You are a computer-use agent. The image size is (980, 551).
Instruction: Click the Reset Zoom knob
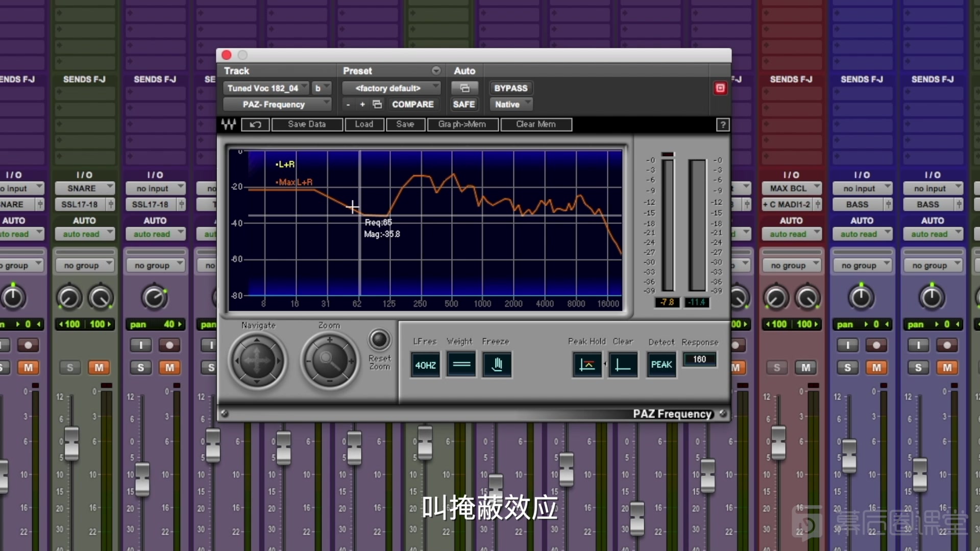[x=379, y=339]
